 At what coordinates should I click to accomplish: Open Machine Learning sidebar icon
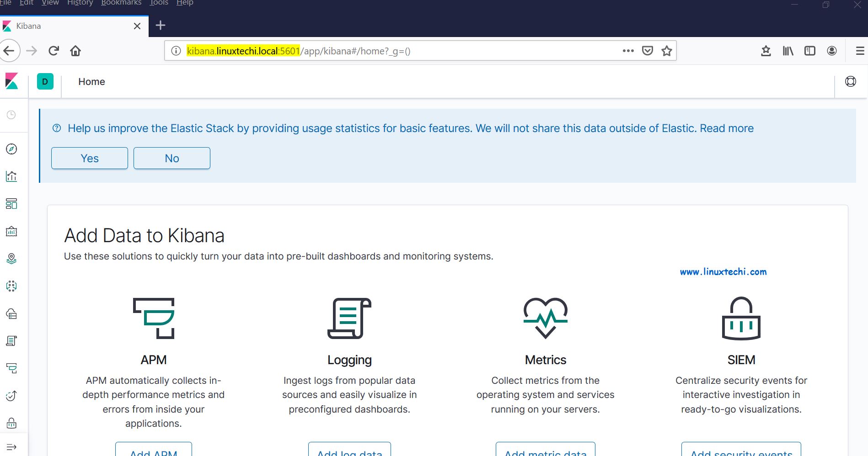click(x=11, y=286)
